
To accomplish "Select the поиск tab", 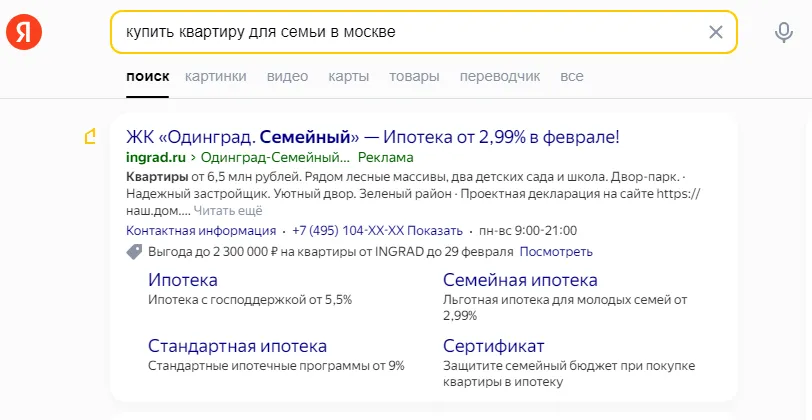I will (x=148, y=77).
